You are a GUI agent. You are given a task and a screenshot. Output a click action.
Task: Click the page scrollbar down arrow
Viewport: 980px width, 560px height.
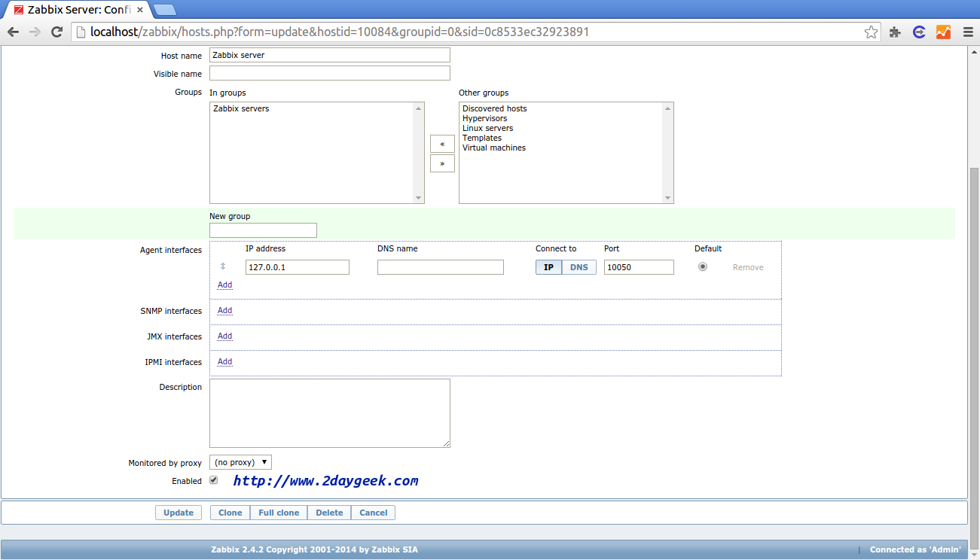click(974, 553)
